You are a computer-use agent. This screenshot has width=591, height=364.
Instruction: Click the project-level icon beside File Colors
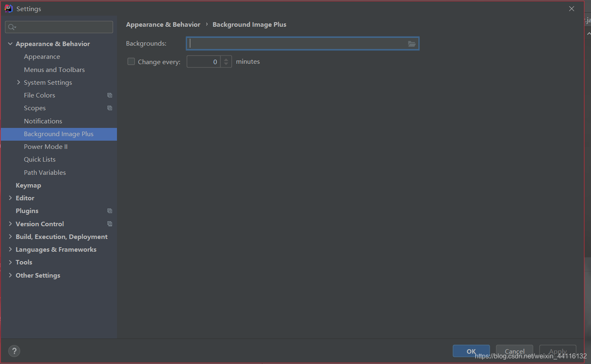(x=110, y=95)
